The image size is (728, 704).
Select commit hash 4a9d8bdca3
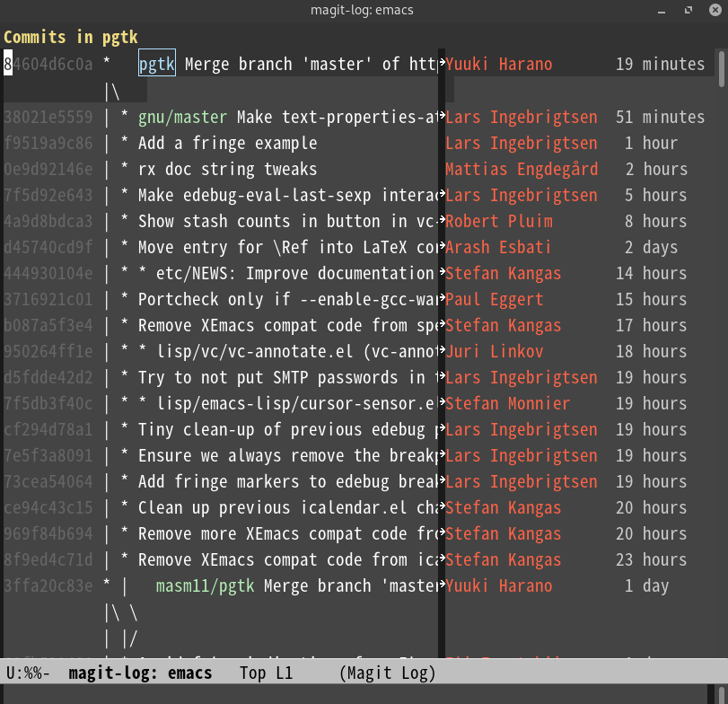[x=48, y=221]
